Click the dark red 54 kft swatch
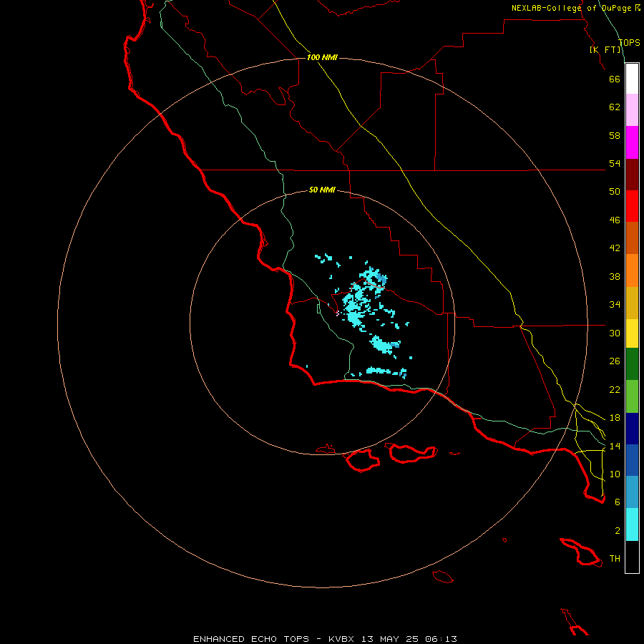This screenshot has height=644, width=644. [632, 174]
